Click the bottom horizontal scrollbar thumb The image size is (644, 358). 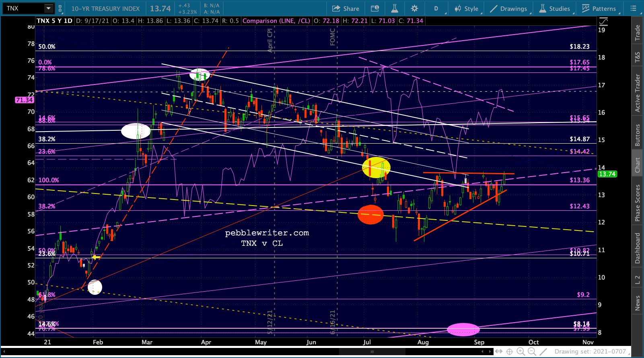pyautogui.click(x=372, y=352)
